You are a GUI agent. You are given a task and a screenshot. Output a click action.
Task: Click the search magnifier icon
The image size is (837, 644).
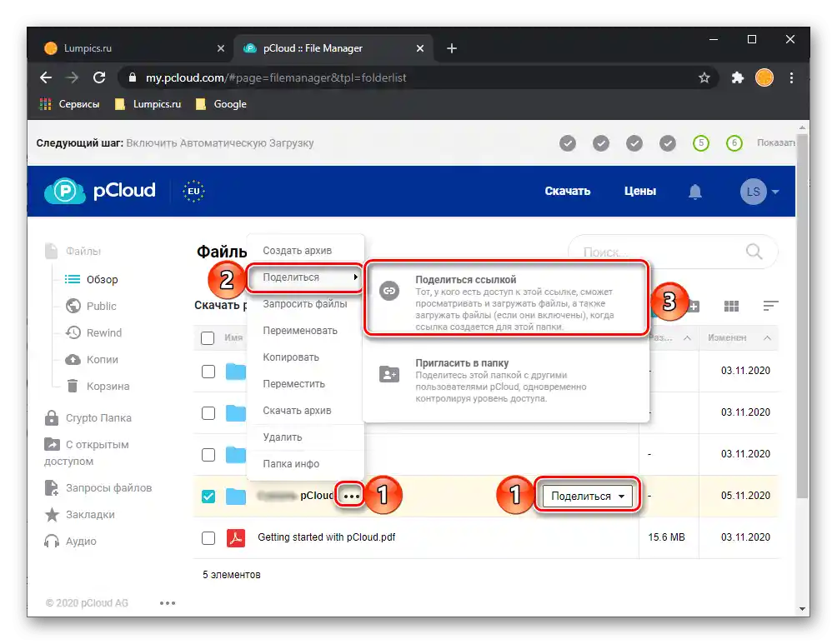pyautogui.click(x=754, y=251)
